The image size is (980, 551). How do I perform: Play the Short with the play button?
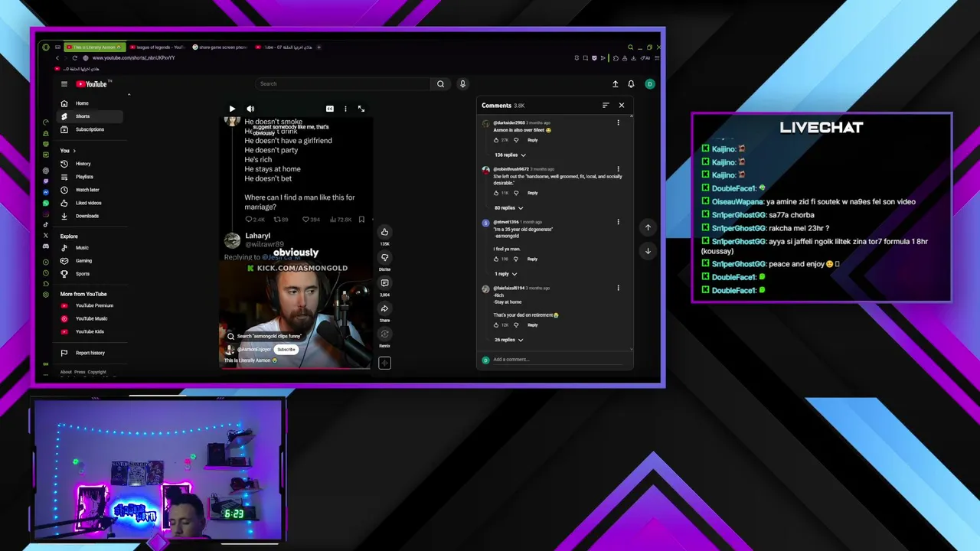coord(232,109)
